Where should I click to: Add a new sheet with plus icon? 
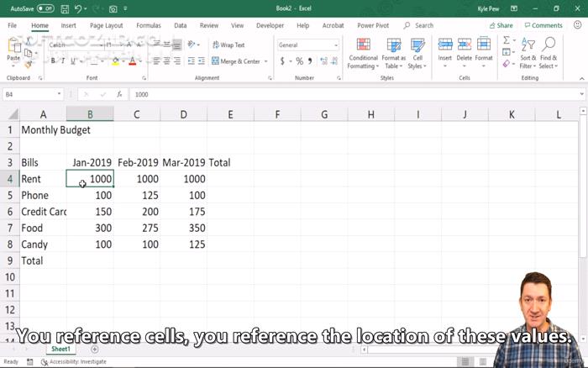coord(94,350)
